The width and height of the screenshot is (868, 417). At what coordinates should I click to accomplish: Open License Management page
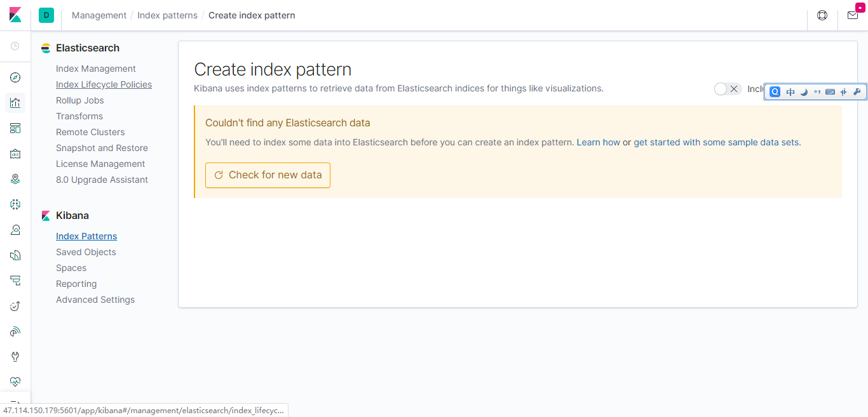click(100, 164)
